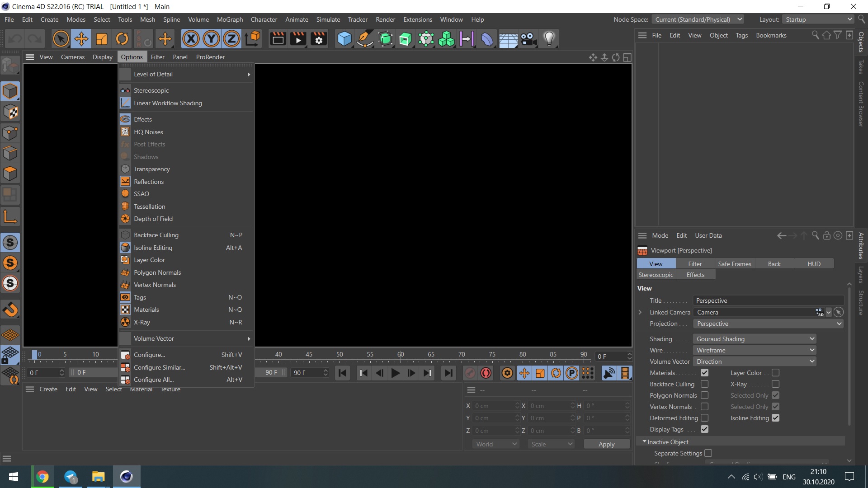Click the Extrude generator icon

406,39
